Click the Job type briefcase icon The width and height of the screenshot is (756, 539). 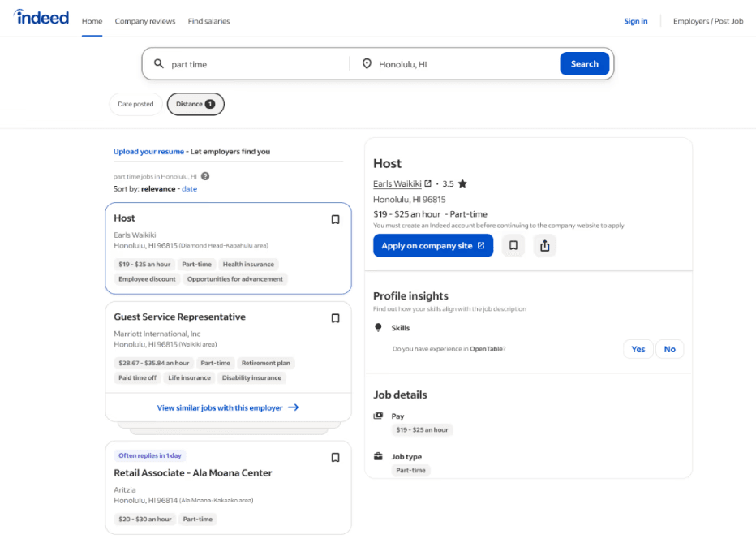[x=379, y=456]
